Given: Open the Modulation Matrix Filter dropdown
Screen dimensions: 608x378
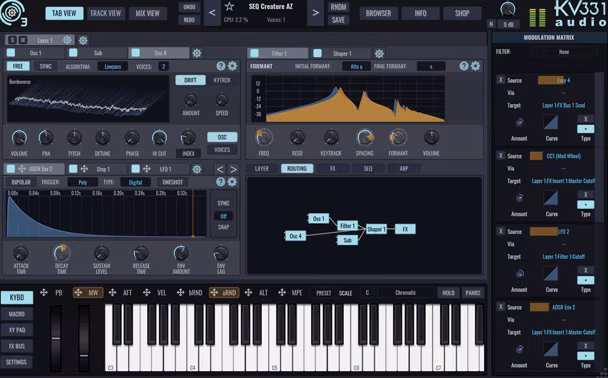Looking at the screenshot, I should [x=564, y=52].
